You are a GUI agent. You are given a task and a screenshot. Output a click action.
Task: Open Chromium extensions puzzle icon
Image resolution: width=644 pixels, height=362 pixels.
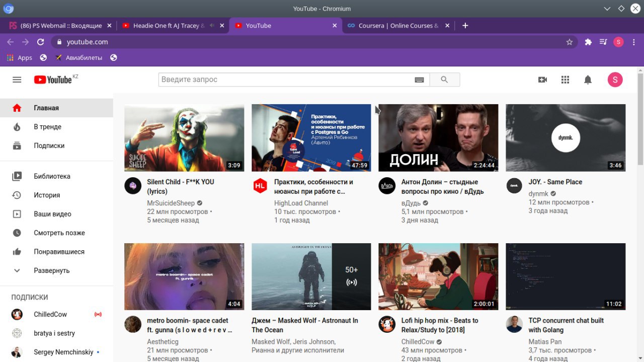pyautogui.click(x=588, y=42)
